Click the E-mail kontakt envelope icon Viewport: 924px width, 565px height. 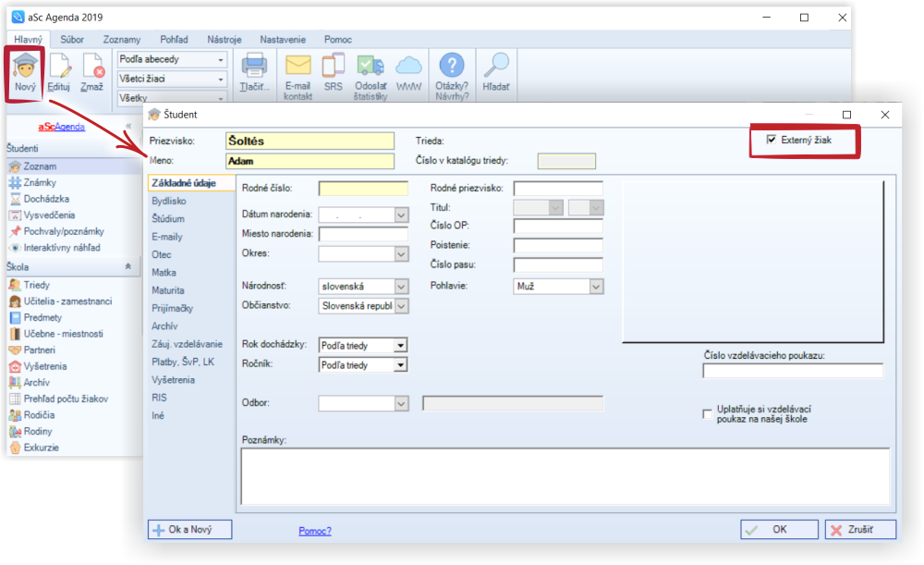(298, 76)
